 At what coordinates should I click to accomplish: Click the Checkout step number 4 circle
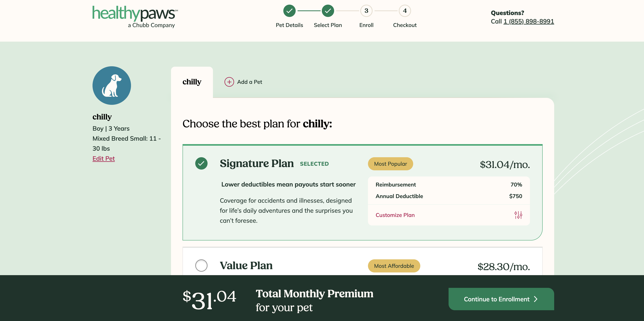coord(405,11)
